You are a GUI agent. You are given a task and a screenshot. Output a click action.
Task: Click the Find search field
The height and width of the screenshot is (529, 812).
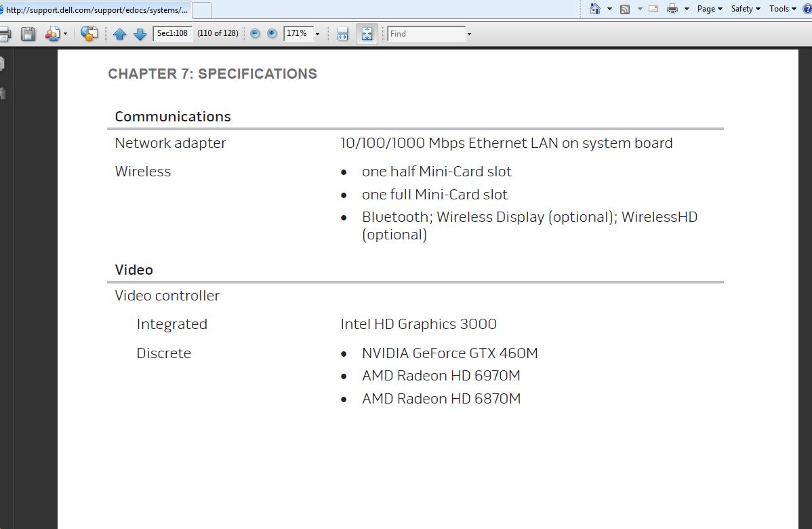(x=426, y=34)
